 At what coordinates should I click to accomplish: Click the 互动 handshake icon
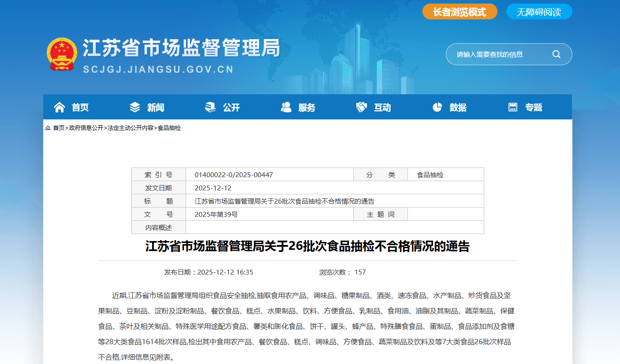tap(362, 107)
